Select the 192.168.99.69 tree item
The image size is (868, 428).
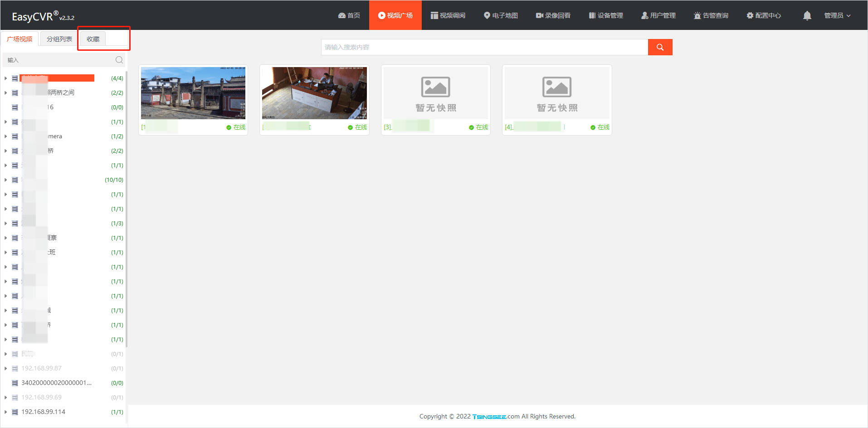coord(41,397)
